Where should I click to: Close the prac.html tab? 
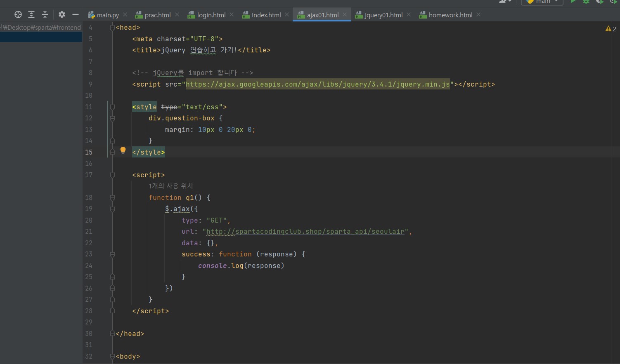(x=177, y=14)
